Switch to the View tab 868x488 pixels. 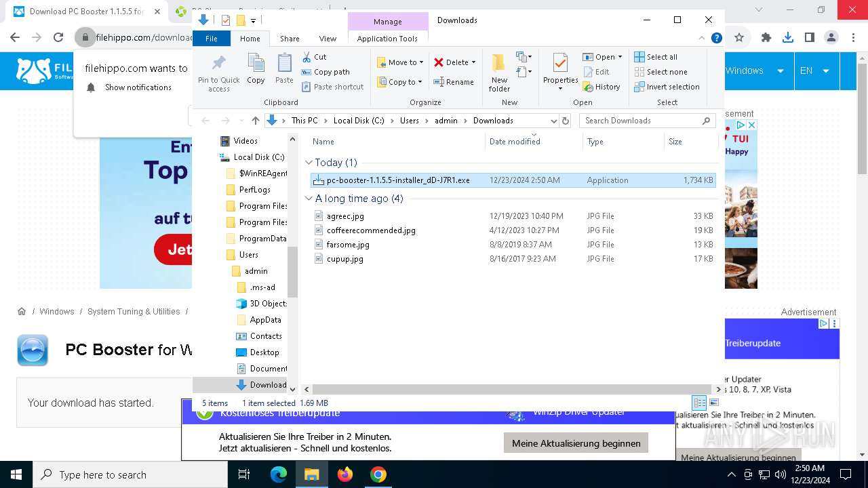pos(328,39)
